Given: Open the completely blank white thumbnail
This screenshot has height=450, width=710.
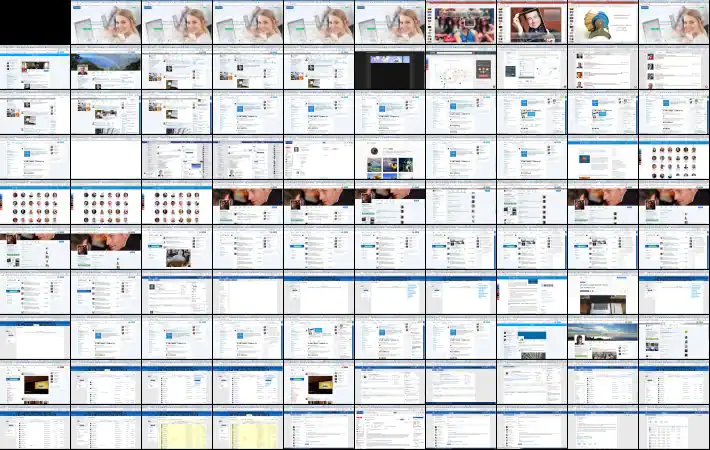Looking at the screenshot, I should point(106,158).
